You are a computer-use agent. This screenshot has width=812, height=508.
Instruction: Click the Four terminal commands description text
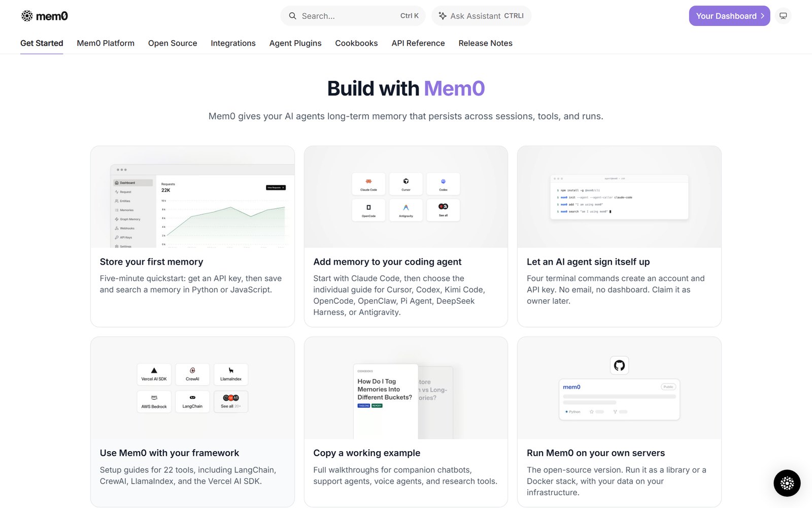(616, 290)
